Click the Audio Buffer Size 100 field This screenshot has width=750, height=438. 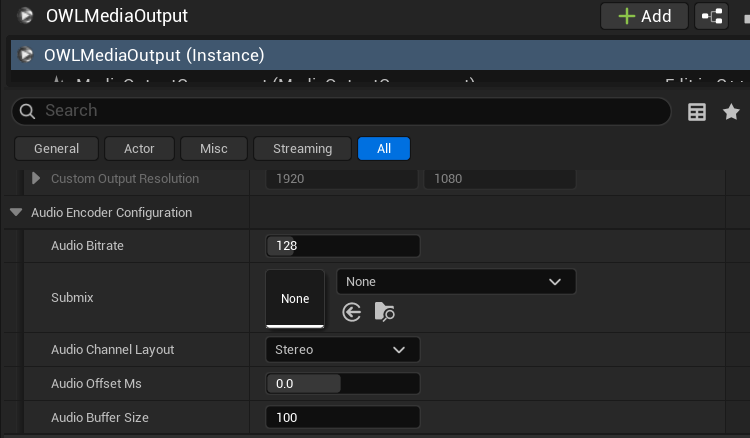click(x=343, y=417)
